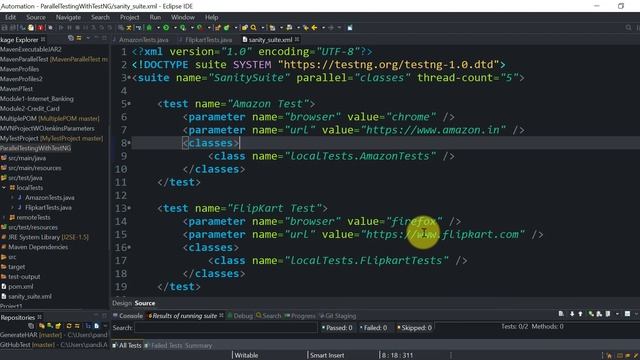Click Open Type icon beside the Search icon
The image size is (640, 360).
pyautogui.click(x=244, y=28)
